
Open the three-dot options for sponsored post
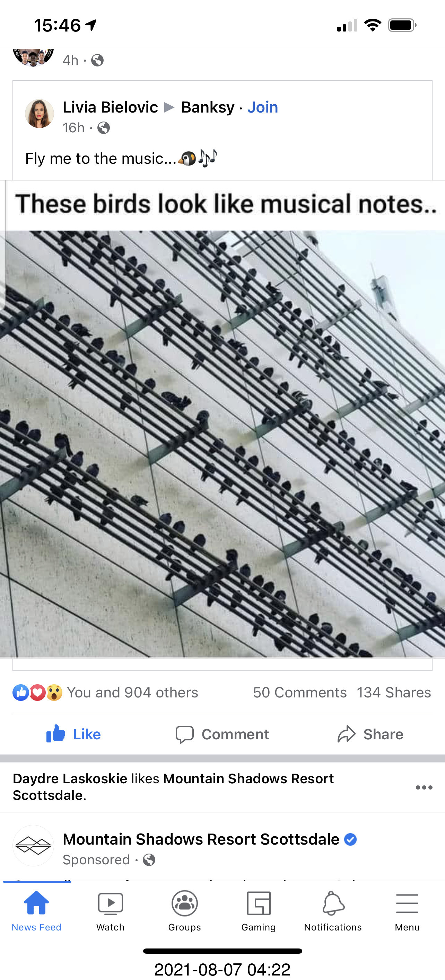(x=424, y=787)
